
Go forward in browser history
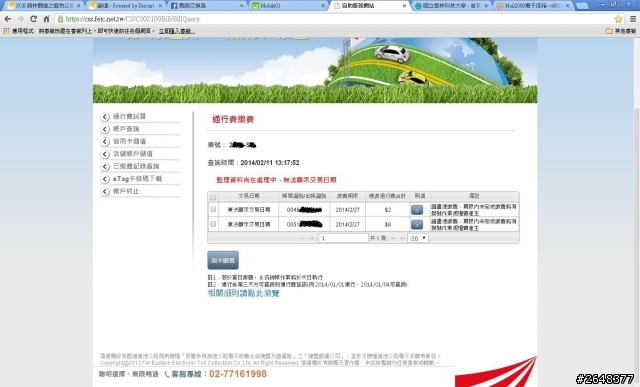20,19
